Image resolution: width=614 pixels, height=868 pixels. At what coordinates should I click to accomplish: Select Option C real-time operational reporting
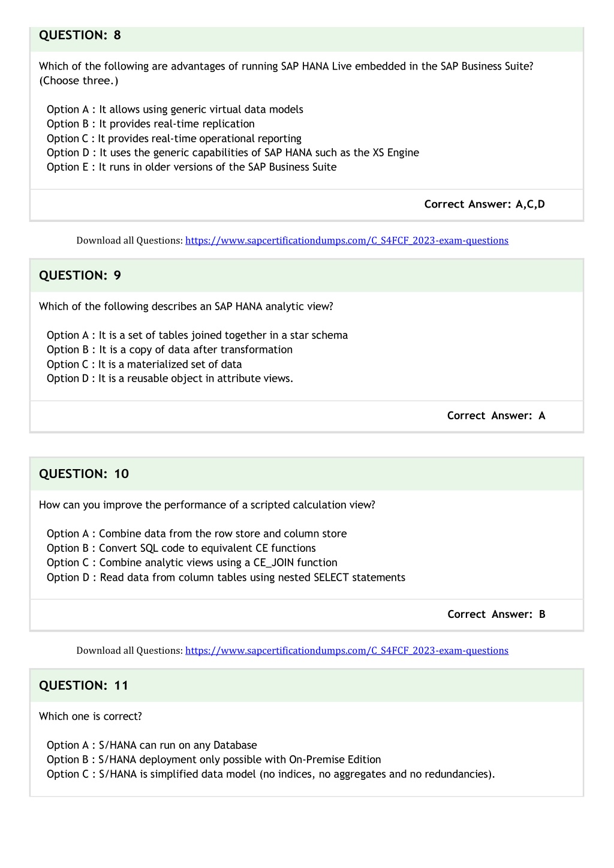click(174, 139)
